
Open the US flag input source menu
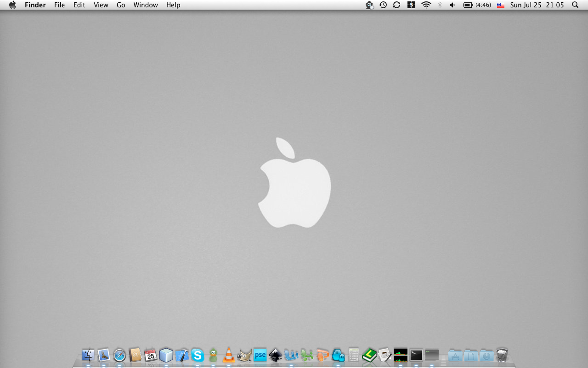pos(501,5)
